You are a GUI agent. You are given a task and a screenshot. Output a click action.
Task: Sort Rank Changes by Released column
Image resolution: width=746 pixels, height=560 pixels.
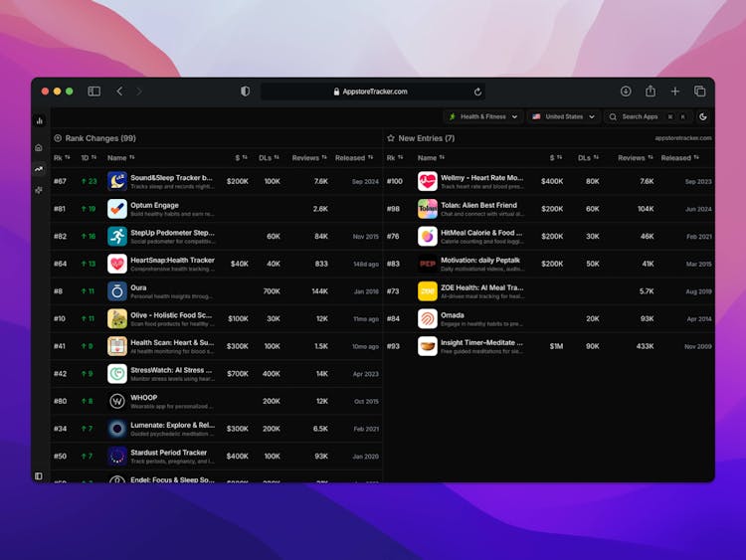point(353,157)
